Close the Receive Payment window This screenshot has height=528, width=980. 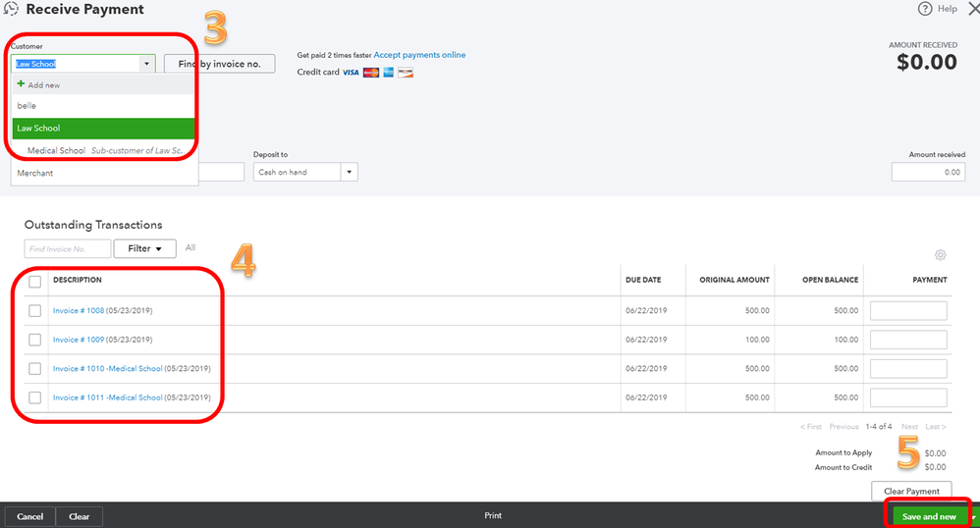(973, 9)
